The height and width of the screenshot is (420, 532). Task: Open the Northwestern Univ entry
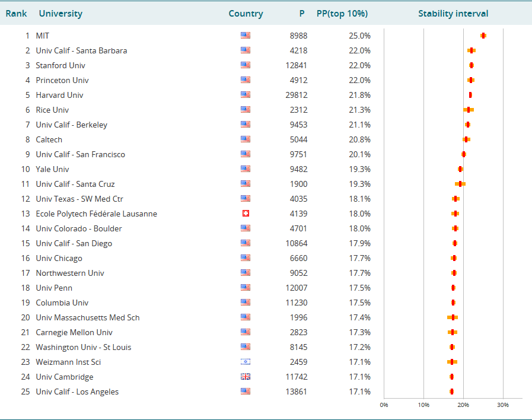click(x=70, y=273)
